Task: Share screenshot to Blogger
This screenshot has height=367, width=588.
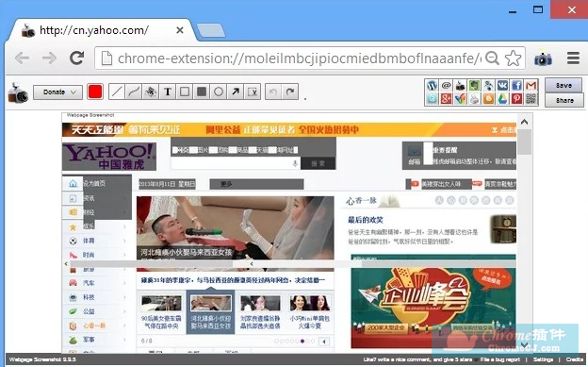Action: point(489,99)
